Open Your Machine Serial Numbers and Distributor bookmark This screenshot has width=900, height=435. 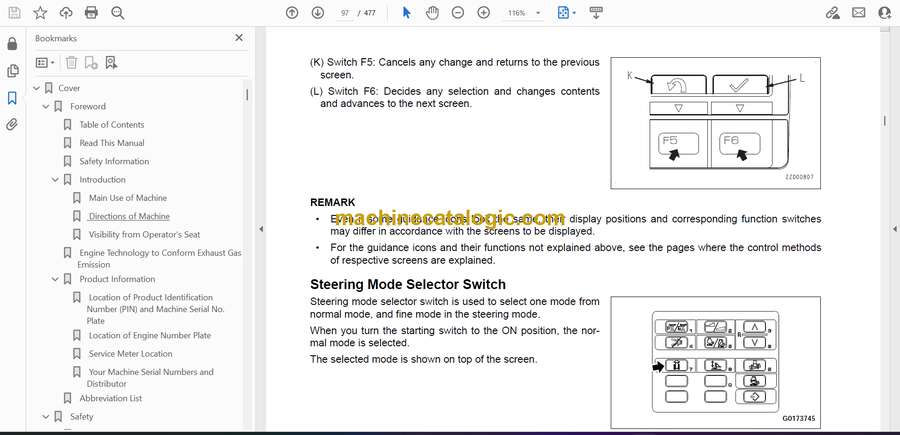coord(150,378)
